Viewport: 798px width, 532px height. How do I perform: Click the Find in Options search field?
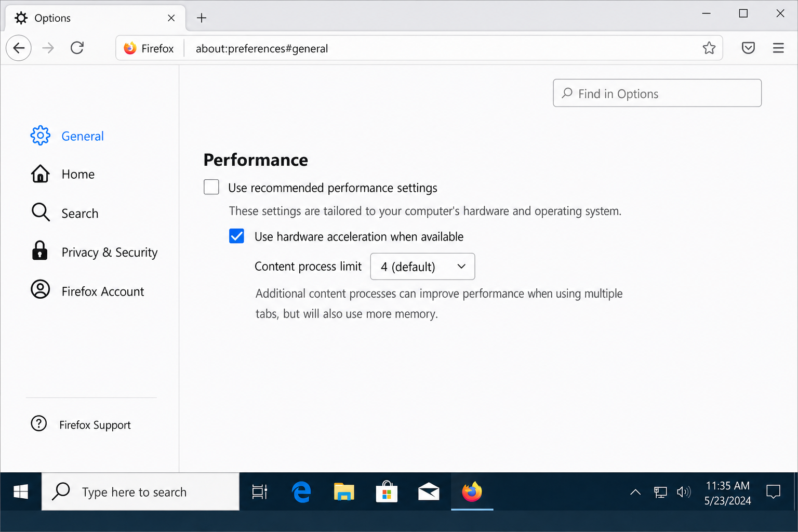[x=657, y=93]
